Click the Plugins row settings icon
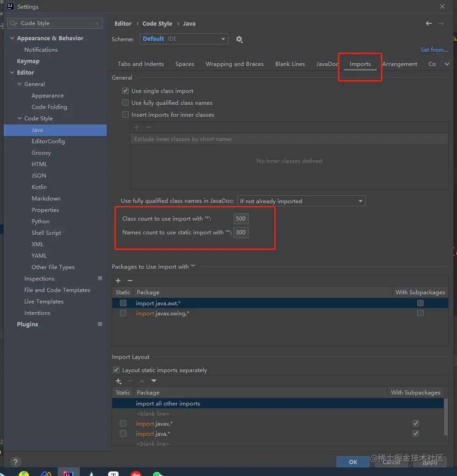This screenshot has height=476, width=457. 100,324
